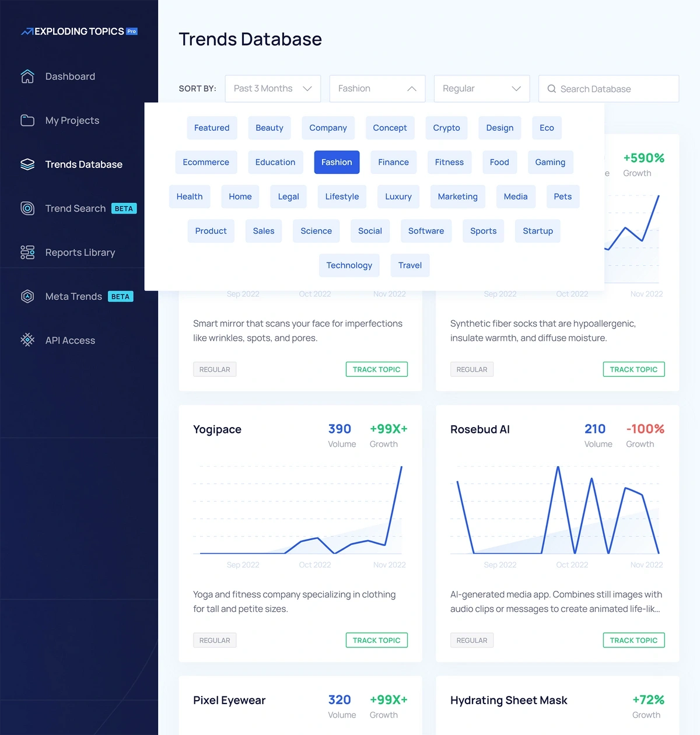700x735 pixels.
Task: Select the Sales category
Action: tap(264, 231)
